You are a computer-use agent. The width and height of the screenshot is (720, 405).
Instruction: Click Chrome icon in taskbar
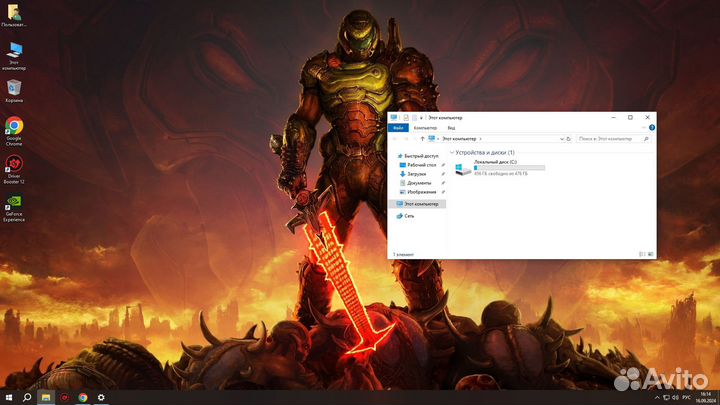click(x=83, y=397)
